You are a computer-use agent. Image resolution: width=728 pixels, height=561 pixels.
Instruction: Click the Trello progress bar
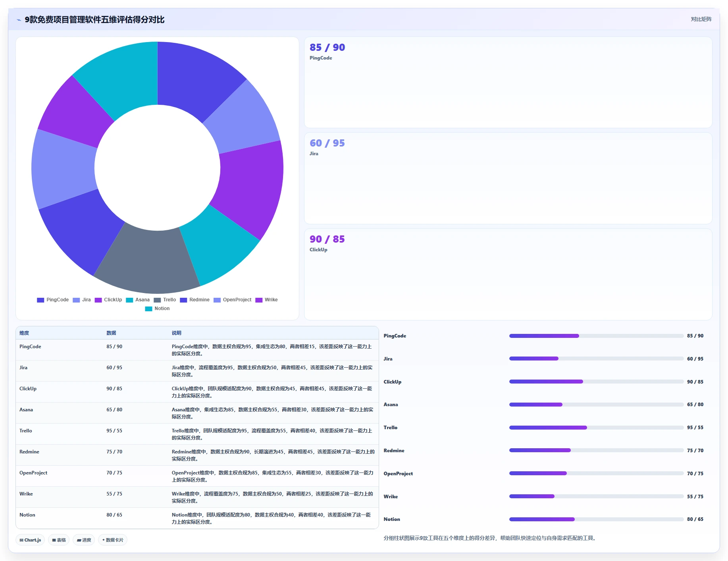596,428
